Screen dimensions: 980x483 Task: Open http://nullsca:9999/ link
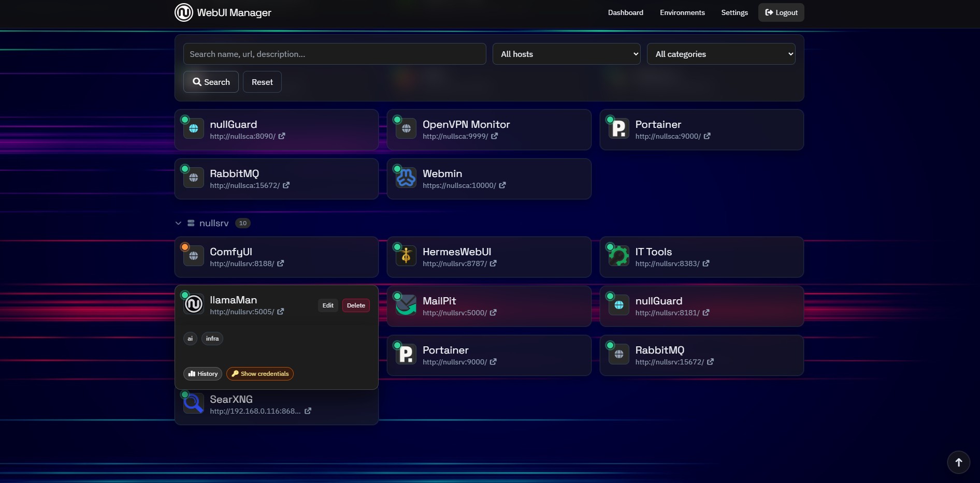click(455, 136)
